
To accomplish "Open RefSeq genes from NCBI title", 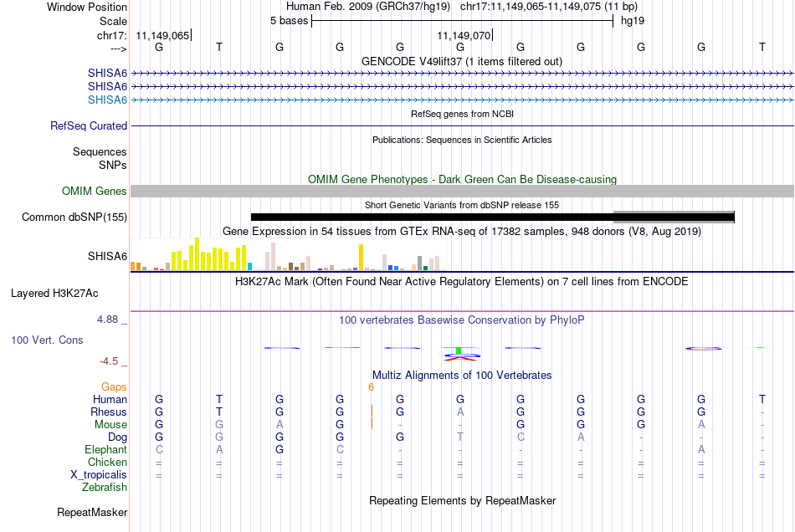I will (463, 114).
